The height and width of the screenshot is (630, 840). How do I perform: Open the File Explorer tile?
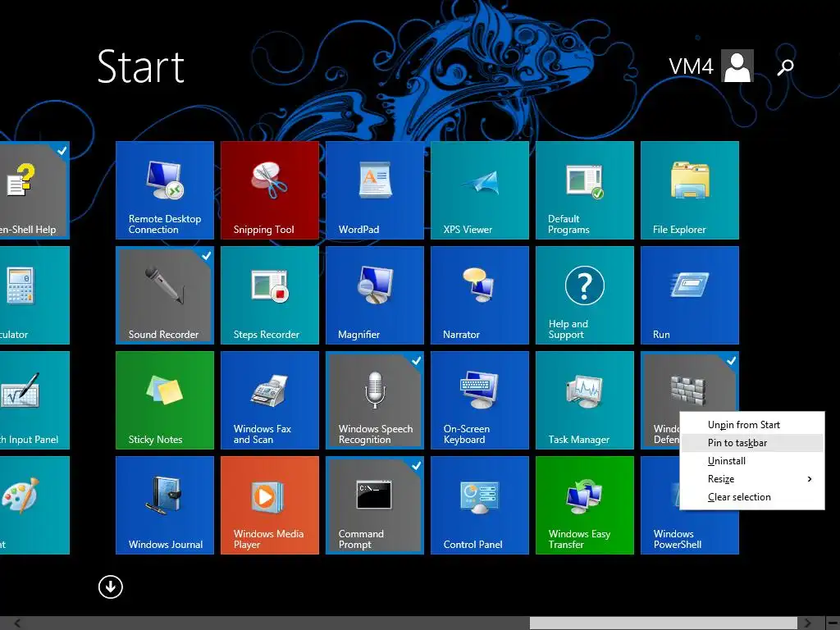click(x=689, y=190)
